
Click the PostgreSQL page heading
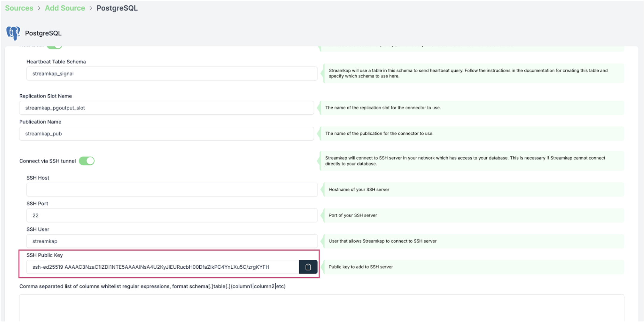[43, 33]
